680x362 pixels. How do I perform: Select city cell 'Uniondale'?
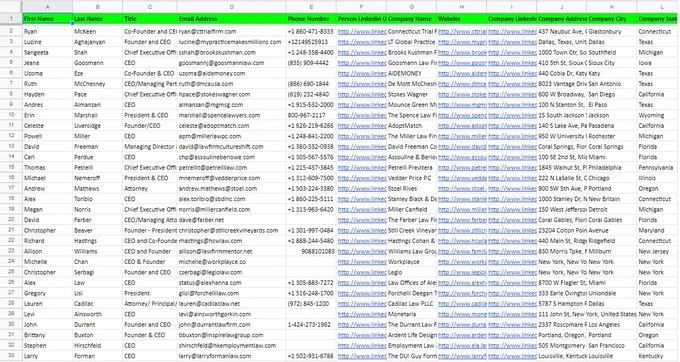pyautogui.click(x=611, y=293)
